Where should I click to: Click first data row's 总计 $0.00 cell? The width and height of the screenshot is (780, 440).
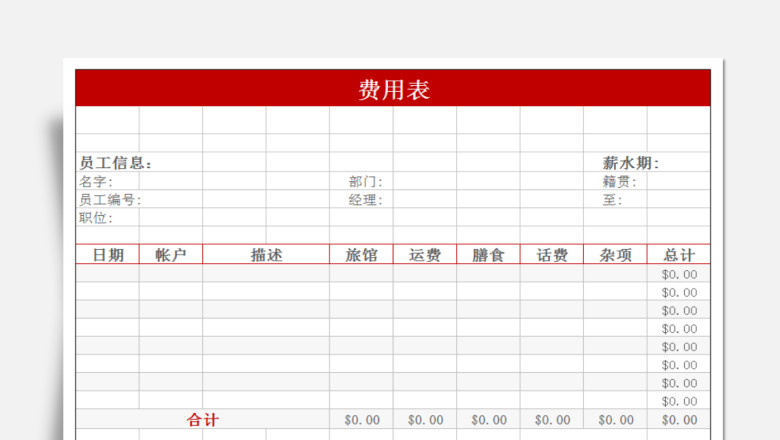tap(679, 274)
